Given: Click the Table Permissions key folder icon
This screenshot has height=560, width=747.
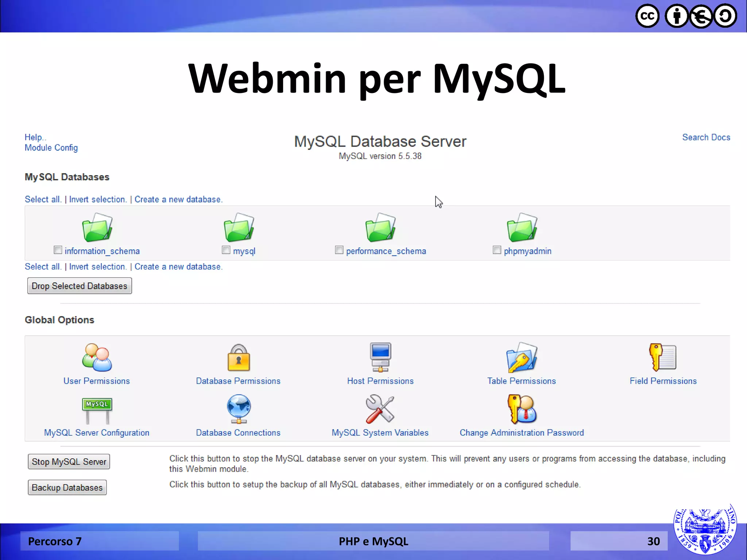Looking at the screenshot, I should click(522, 357).
